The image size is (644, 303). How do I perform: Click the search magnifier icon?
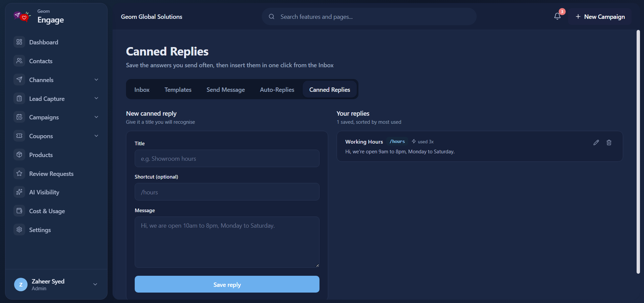271,16
